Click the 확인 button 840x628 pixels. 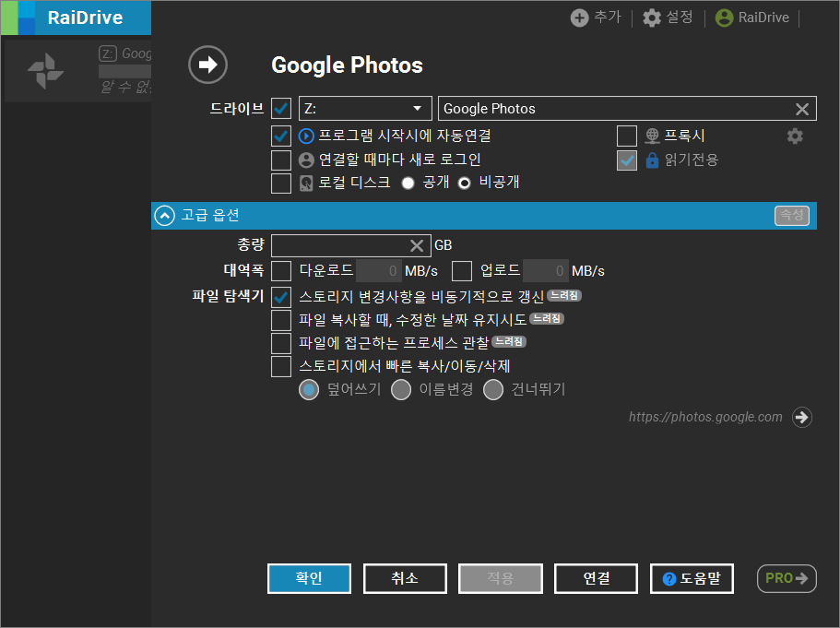coord(309,579)
